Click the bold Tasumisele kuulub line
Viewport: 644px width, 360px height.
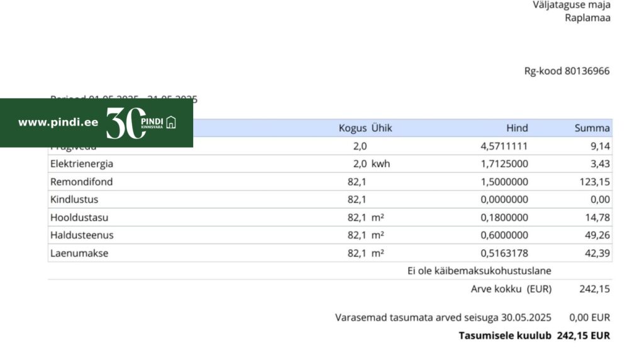(534, 335)
